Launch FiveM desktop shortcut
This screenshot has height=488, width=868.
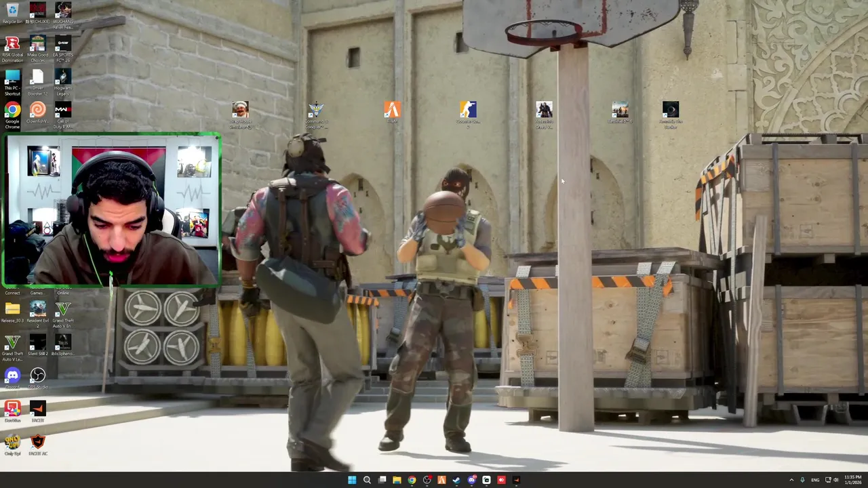click(392, 113)
